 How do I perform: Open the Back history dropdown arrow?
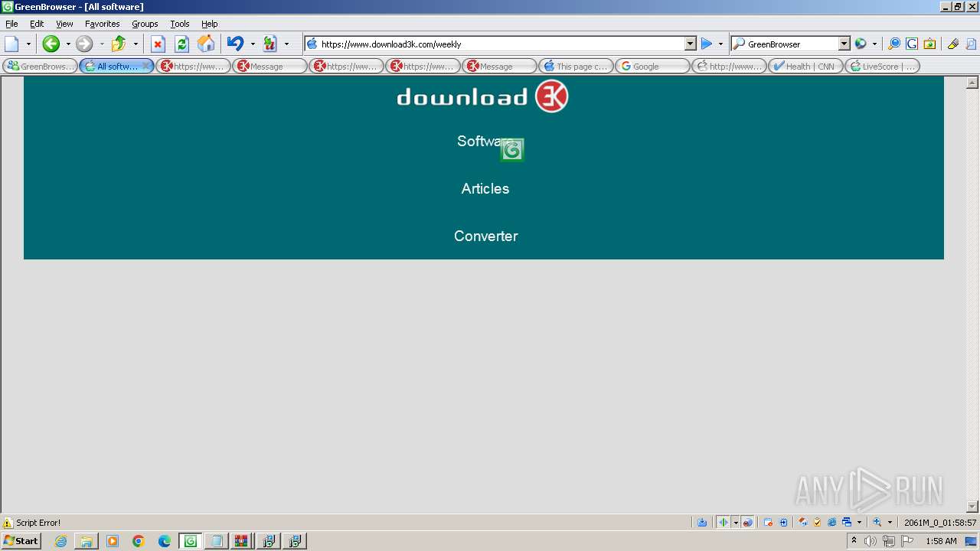(67, 44)
